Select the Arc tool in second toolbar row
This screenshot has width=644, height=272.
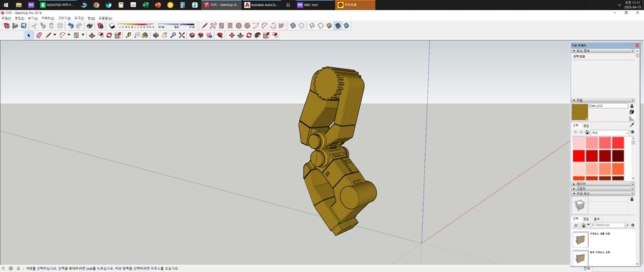click(x=62, y=35)
